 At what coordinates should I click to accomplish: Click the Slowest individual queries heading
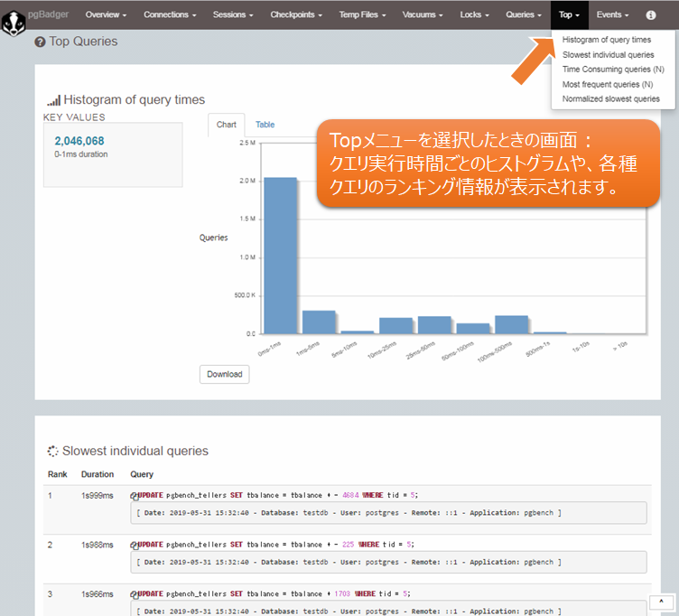coord(135,452)
